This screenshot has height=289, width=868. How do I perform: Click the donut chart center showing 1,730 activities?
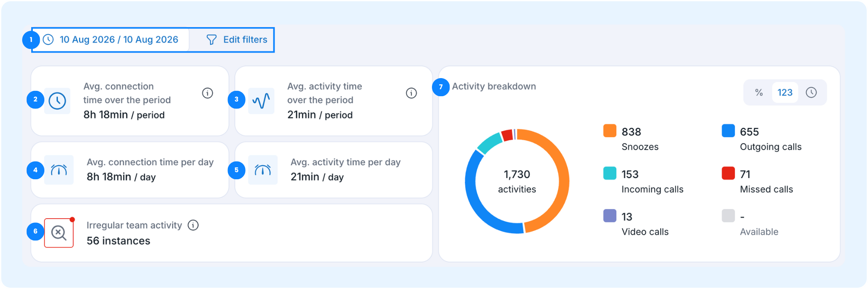coord(517,181)
